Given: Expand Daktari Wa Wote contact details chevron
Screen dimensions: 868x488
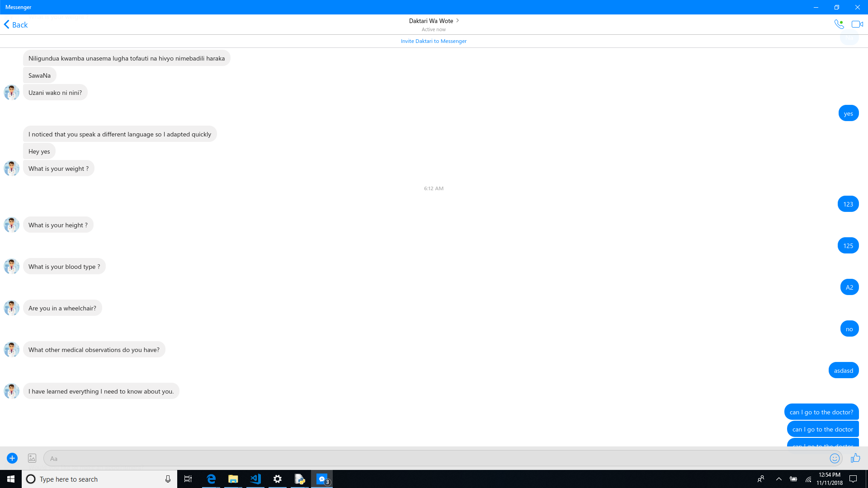Looking at the screenshot, I should 458,20.
